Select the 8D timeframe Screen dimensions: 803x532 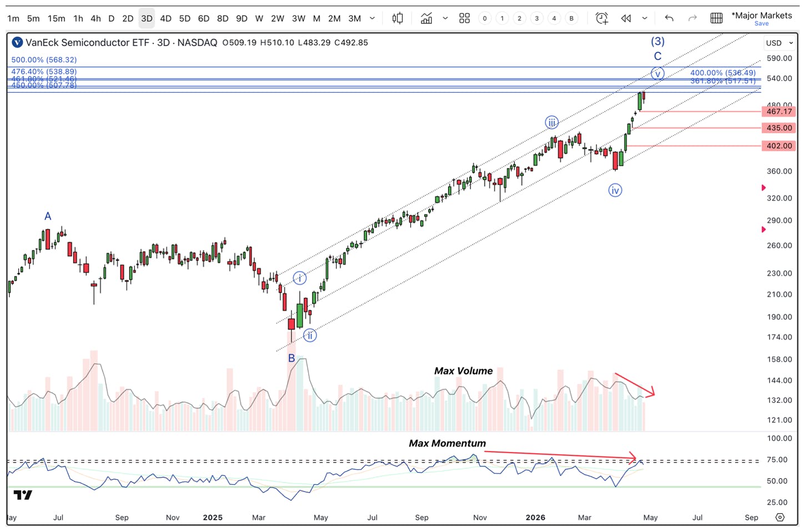click(x=223, y=18)
